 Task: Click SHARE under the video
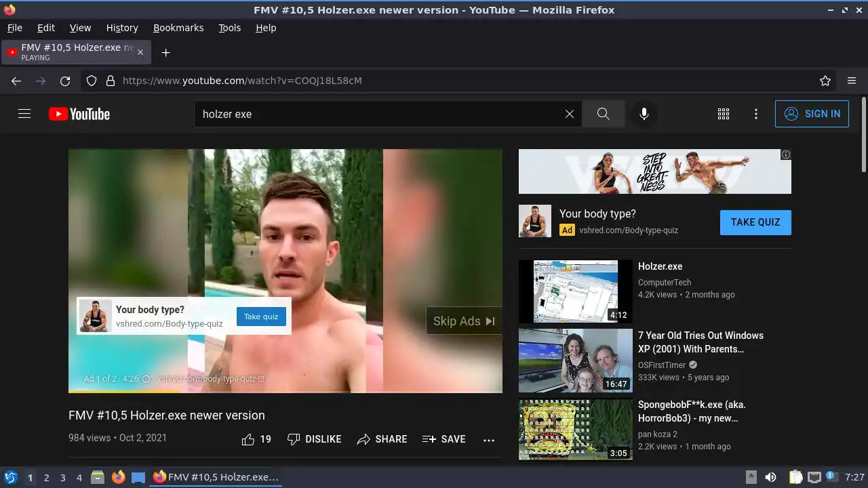382,439
